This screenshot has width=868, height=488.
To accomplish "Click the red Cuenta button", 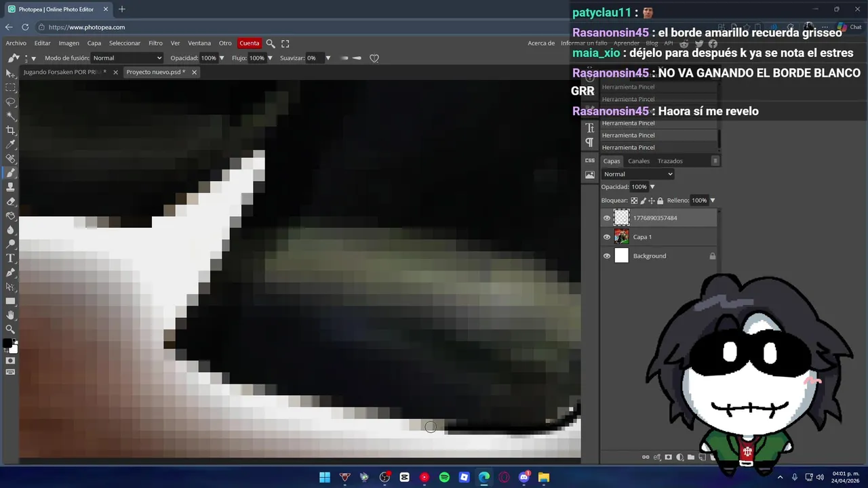I will point(249,43).
